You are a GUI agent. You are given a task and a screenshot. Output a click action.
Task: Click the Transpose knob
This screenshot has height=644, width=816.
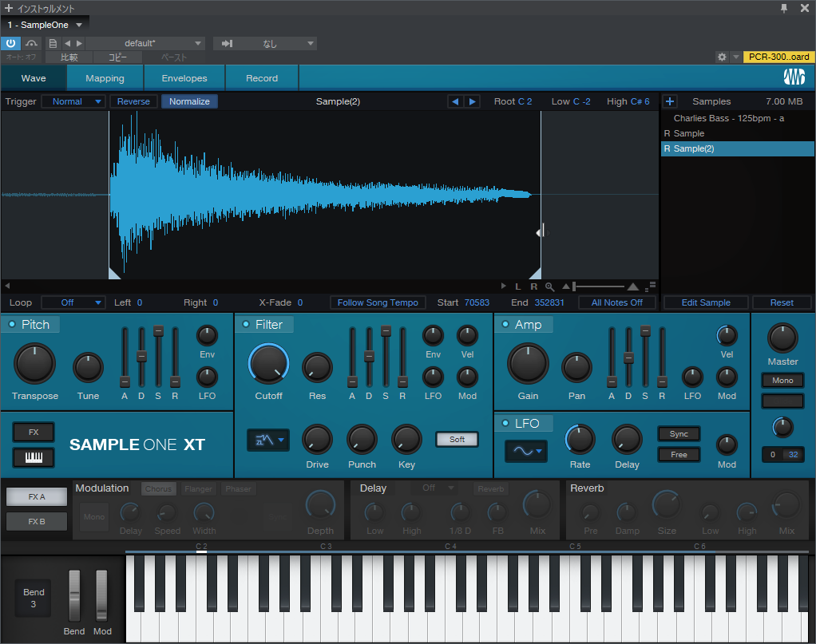coord(34,364)
